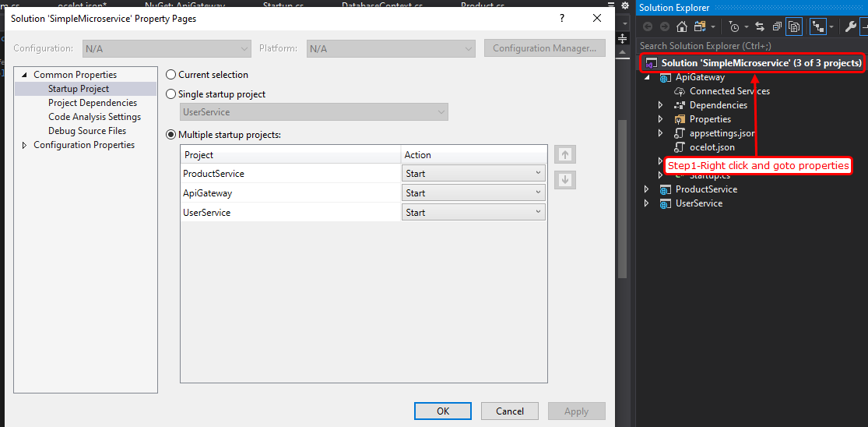Click the Pending Changes Filter clock icon

pos(733,26)
